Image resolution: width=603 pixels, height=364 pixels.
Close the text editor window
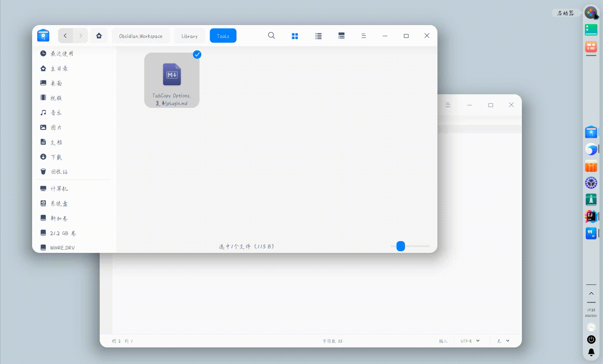coord(511,105)
